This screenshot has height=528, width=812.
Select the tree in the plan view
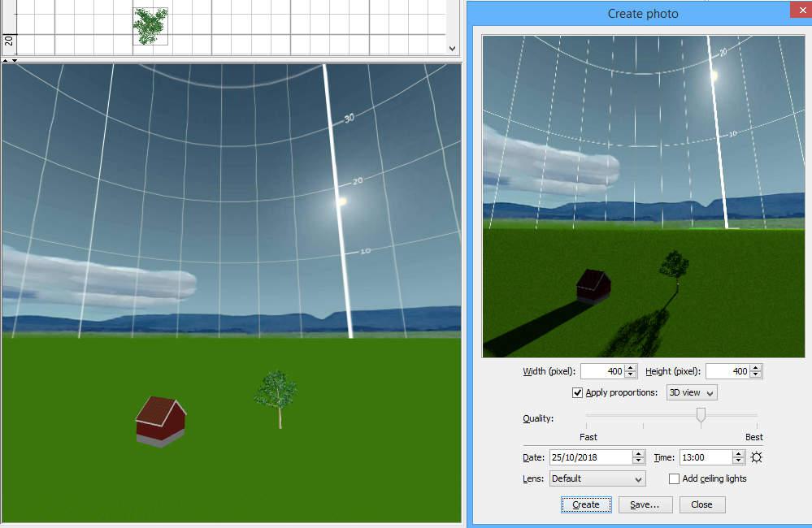[150, 26]
